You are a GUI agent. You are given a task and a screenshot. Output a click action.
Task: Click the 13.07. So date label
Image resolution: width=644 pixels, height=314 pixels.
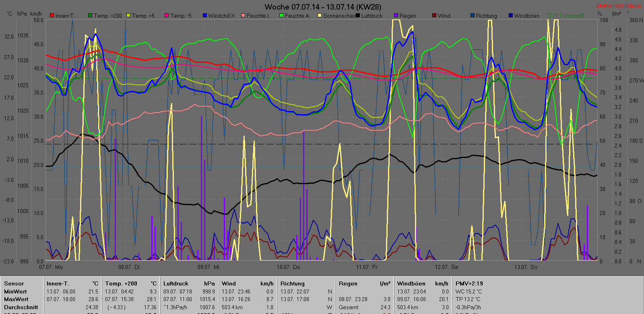[526, 267]
